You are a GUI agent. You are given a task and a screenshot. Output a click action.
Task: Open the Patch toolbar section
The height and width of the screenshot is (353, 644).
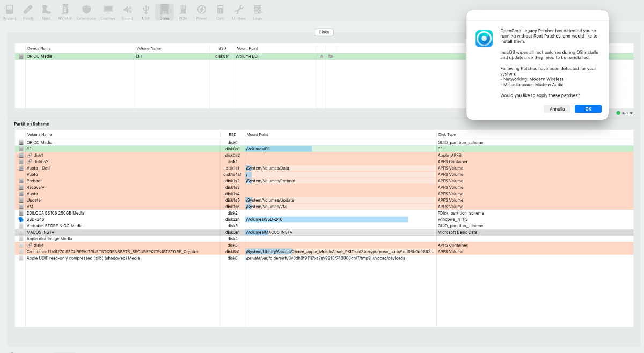click(28, 11)
